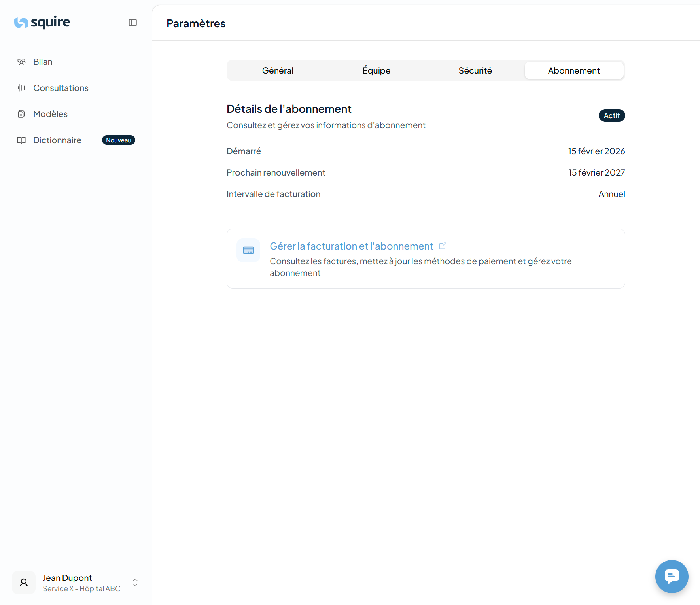Screen dimensions: 700x605
Task: Open the Sécurité tab
Action: (x=475, y=70)
